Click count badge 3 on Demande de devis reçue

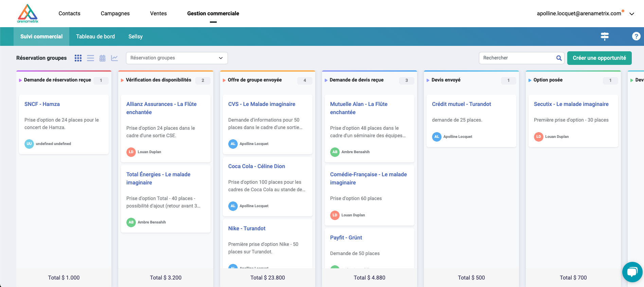(x=407, y=80)
